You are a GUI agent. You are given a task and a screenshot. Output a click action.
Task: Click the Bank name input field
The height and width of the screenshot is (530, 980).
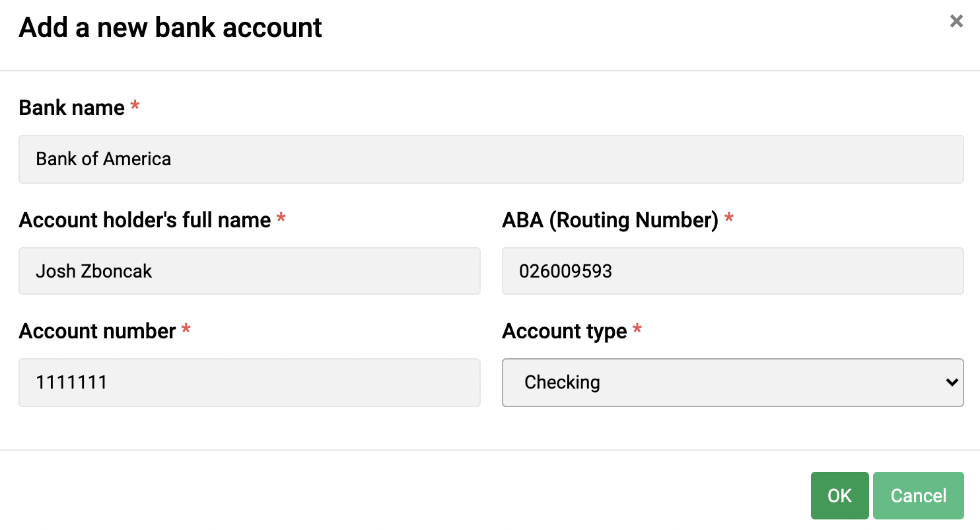click(x=491, y=159)
